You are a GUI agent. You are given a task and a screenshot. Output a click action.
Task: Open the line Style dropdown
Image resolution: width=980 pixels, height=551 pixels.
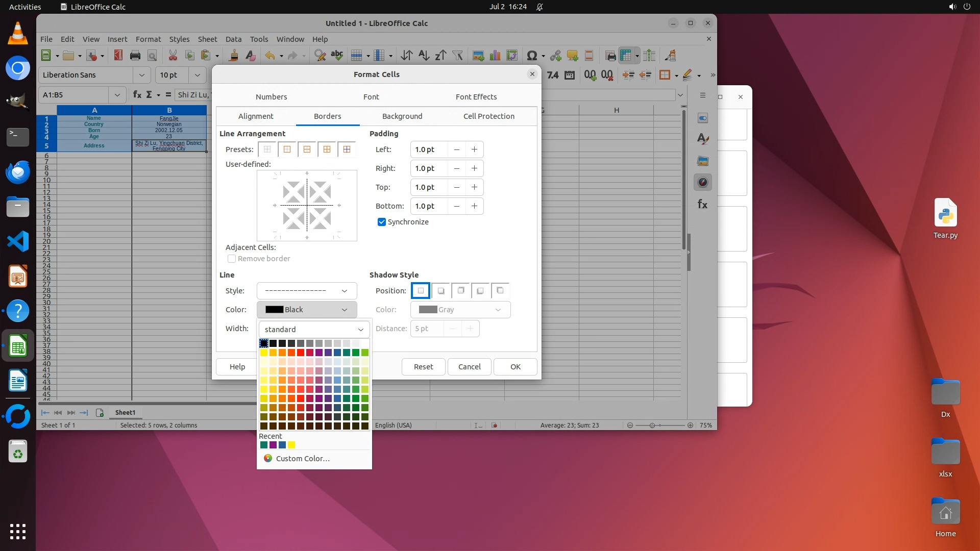[x=307, y=291]
